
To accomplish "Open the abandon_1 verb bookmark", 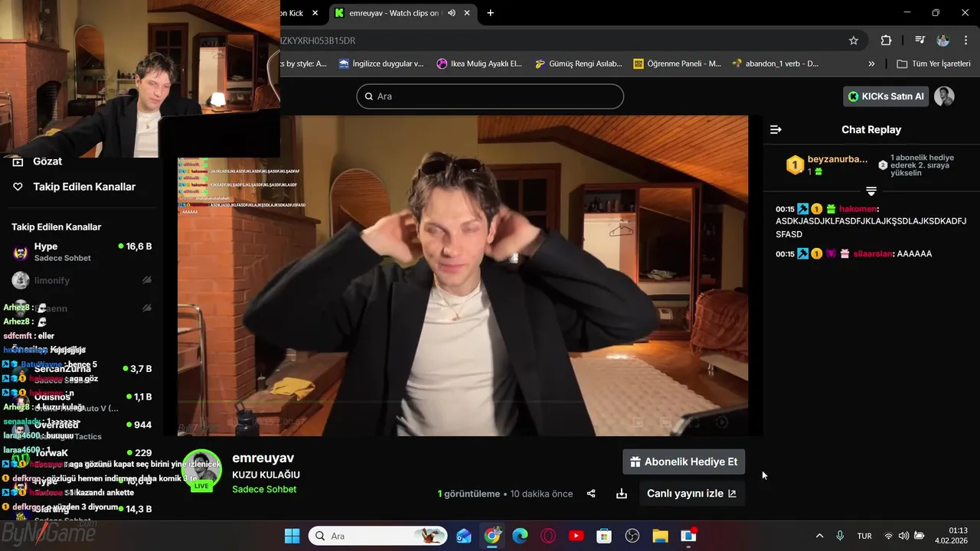I will [x=776, y=64].
